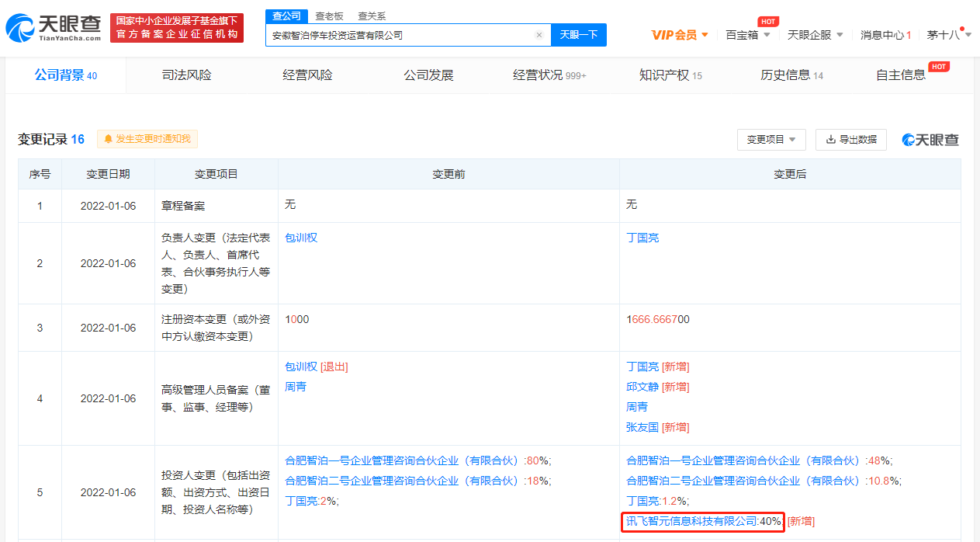Click the 天眼一下 search button
Screen dimensions: 980x542
click(x=579, y=35)
